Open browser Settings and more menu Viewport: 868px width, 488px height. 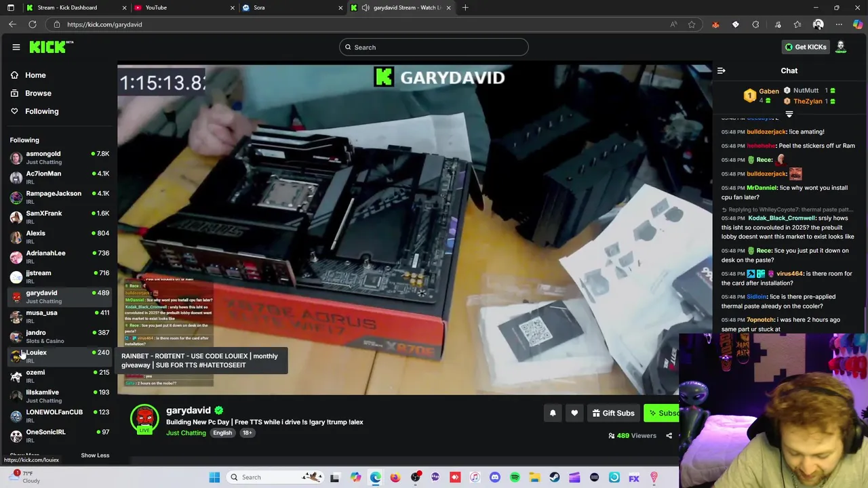pos(839,24)
